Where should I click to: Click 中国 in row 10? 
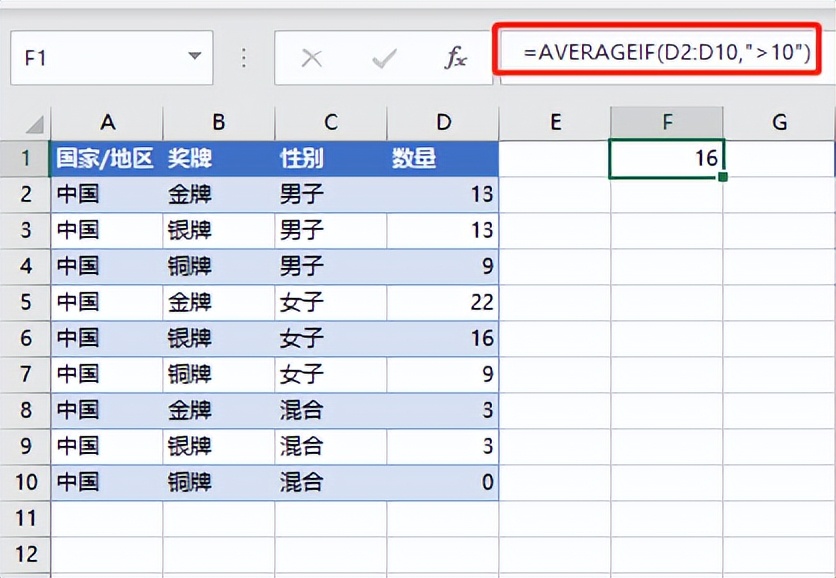click(x=78, y=482)
